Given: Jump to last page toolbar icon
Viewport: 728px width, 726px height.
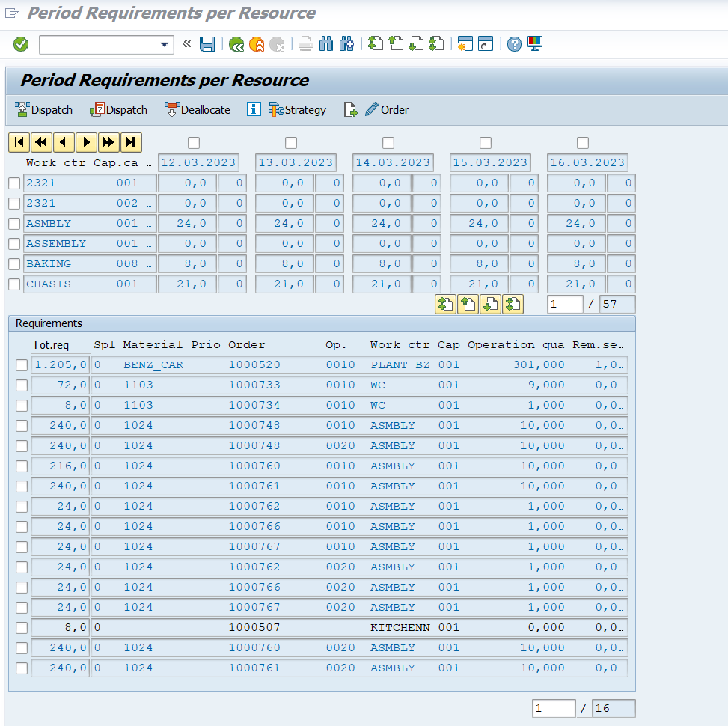Looking at the screenshot, I should click(436, 43).
